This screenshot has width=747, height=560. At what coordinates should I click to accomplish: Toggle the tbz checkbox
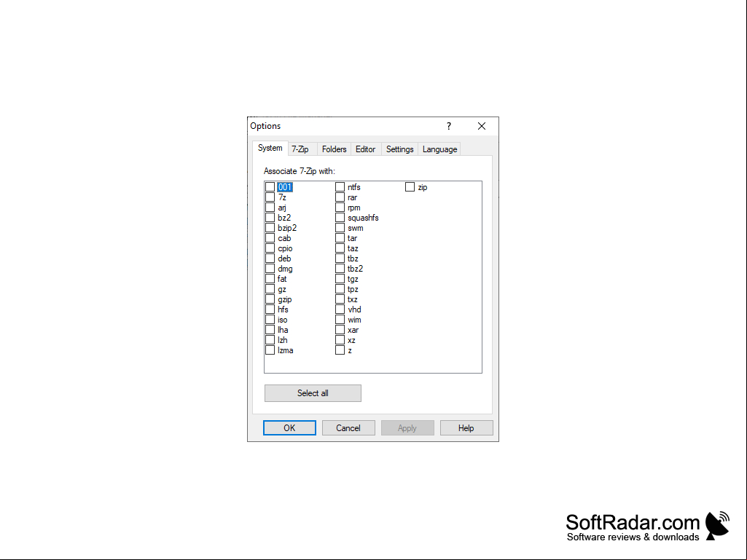pos(340,259)
